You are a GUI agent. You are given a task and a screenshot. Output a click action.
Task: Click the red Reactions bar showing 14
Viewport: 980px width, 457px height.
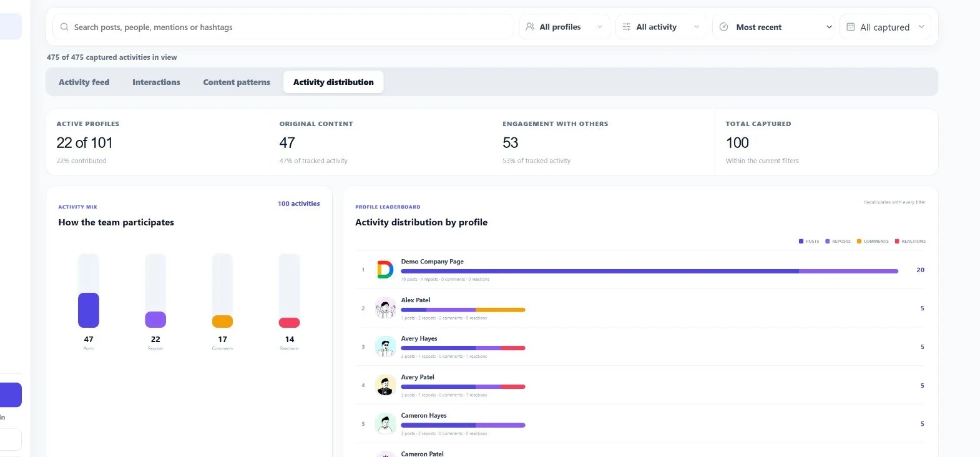pyautogui.click(x=289, y=323)
